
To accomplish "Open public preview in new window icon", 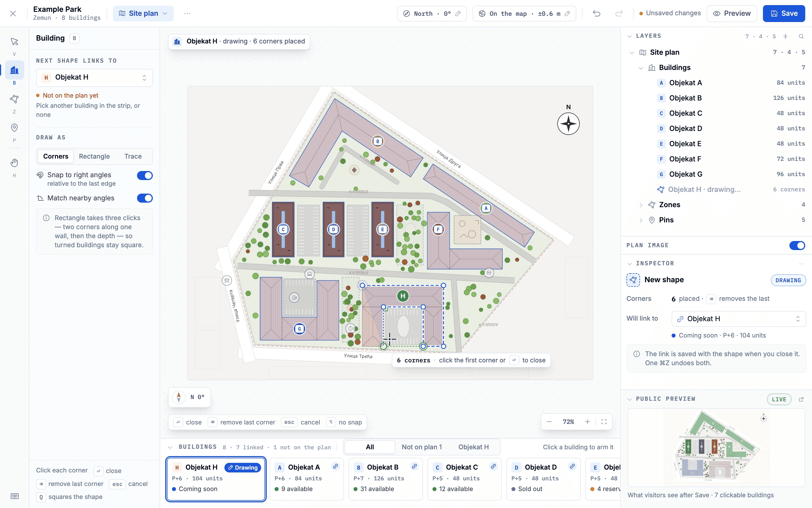I will pos(801,399).
